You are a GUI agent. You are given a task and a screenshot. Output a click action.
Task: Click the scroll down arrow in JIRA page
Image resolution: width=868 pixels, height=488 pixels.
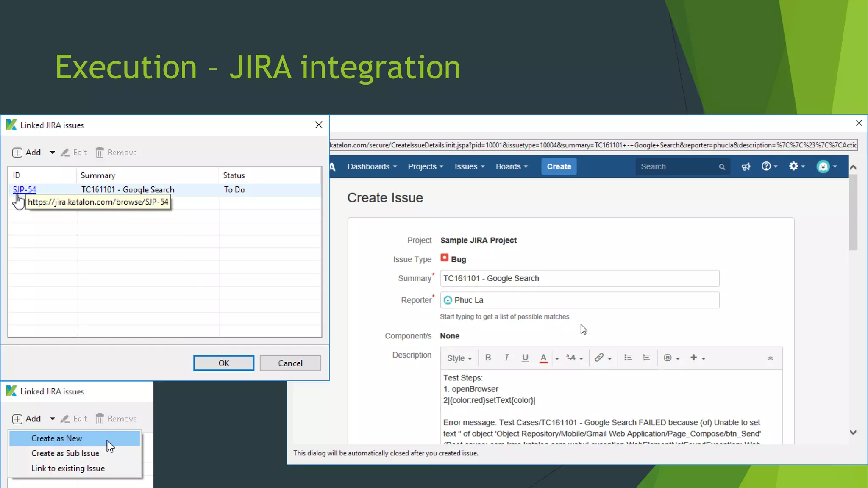(853, 433)
